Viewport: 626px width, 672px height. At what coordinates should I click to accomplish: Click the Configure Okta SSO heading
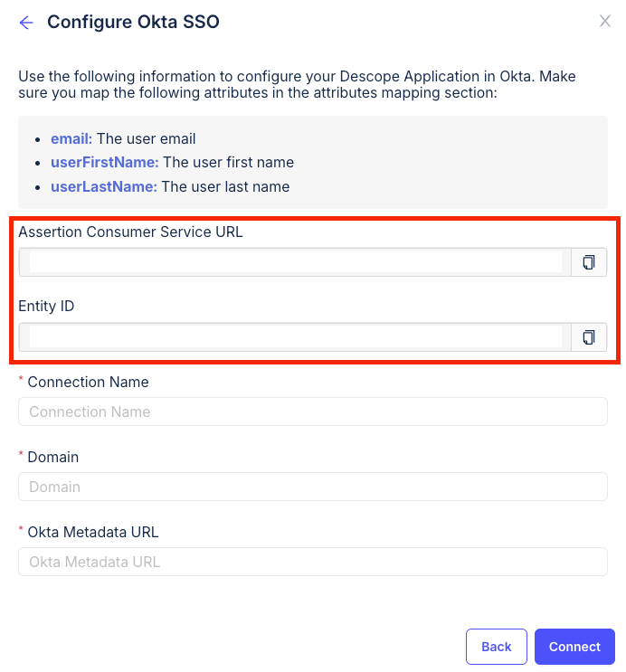point(133,22)
